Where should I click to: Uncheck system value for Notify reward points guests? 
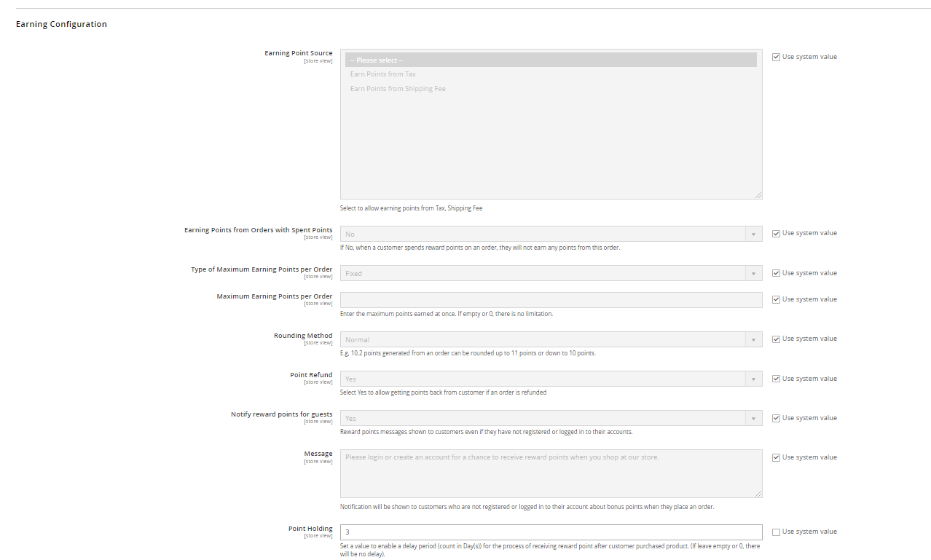pyautogui.click(x=776, y=418)
